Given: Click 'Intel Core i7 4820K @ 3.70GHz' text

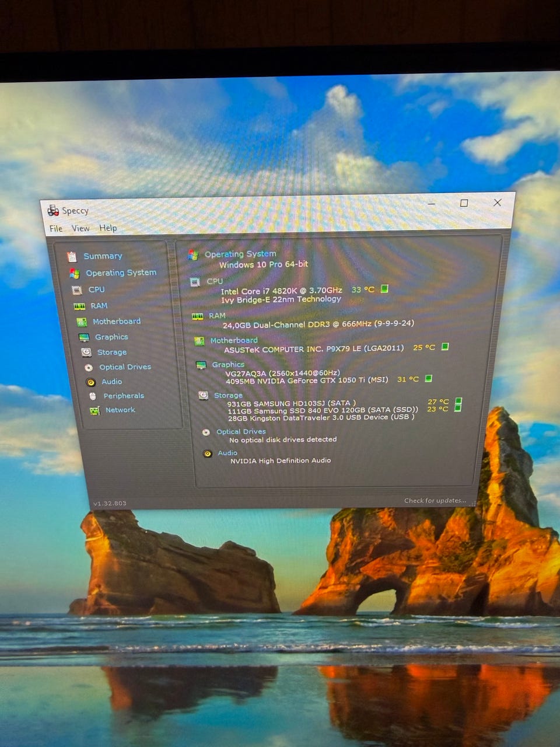Looking at the screenshot, I should click(282, 291).
